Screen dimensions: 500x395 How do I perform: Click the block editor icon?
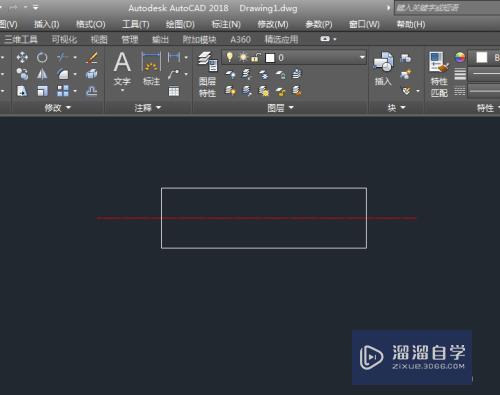click(406, 74)
